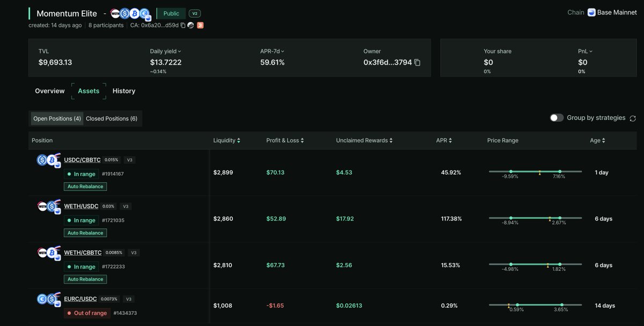Click the header WETH token icon

point(115,13)
